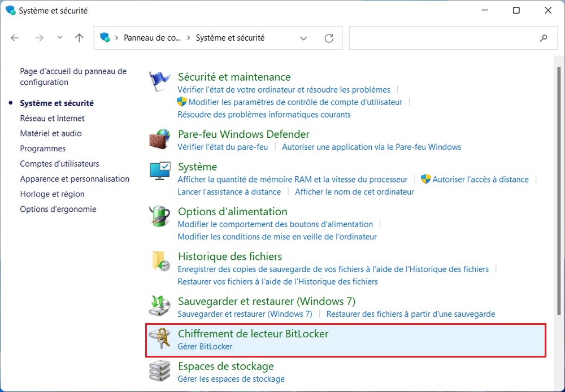Open the Sécurité et maintenance heading
Image resolution: width=565 pixels, height=392 pixels.
(x=234, y=77)
